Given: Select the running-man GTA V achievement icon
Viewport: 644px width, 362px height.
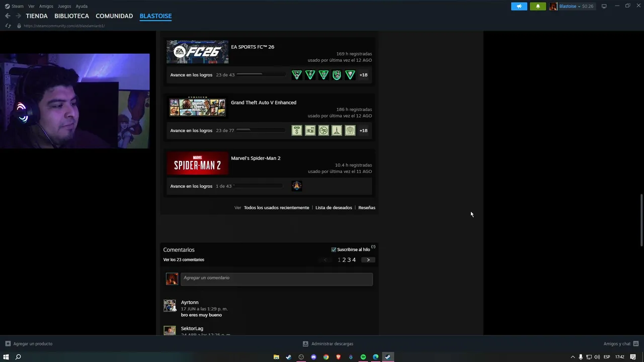Looking at the screenshot, I should pos(324,131).
